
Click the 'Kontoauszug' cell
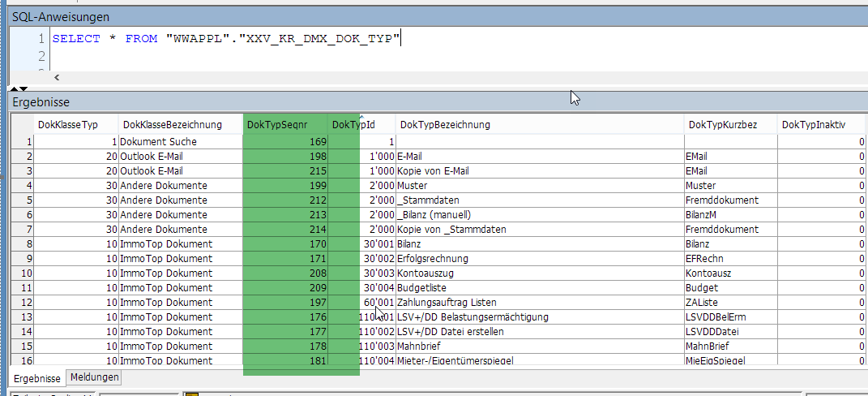(540, 273)
